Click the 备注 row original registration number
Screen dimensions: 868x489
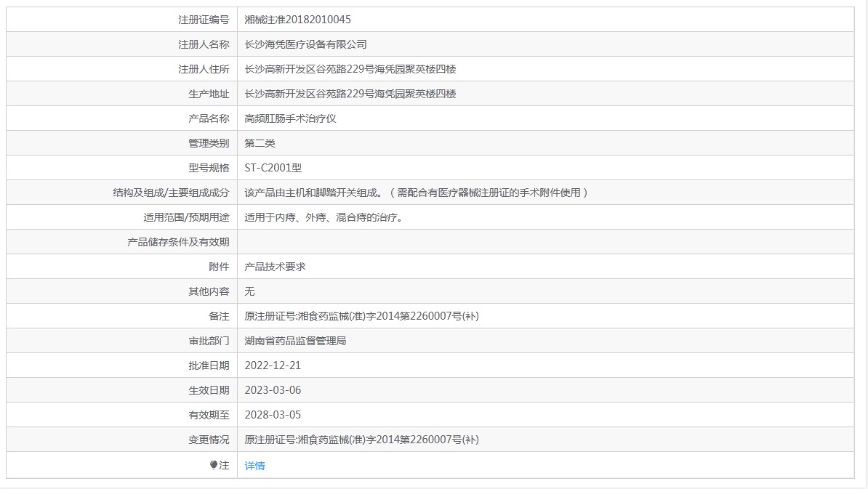pyautogui.click(x=361, y=316)
